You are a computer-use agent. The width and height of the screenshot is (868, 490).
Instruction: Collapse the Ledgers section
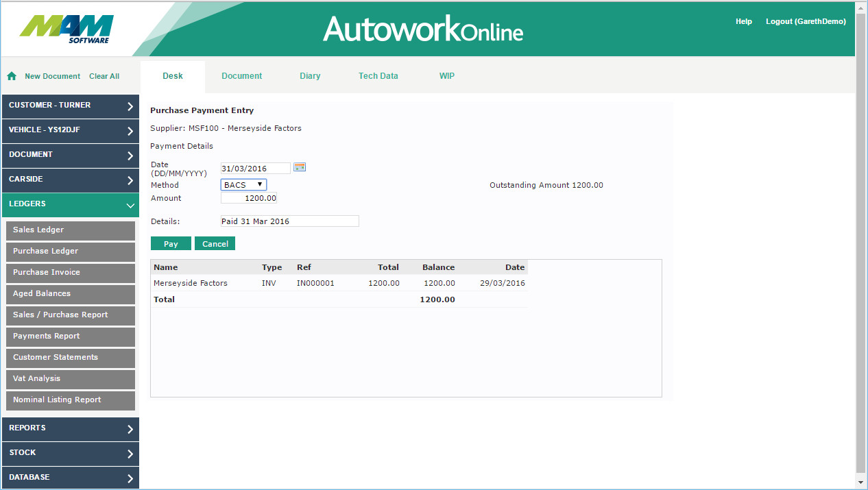click(70, 204)
